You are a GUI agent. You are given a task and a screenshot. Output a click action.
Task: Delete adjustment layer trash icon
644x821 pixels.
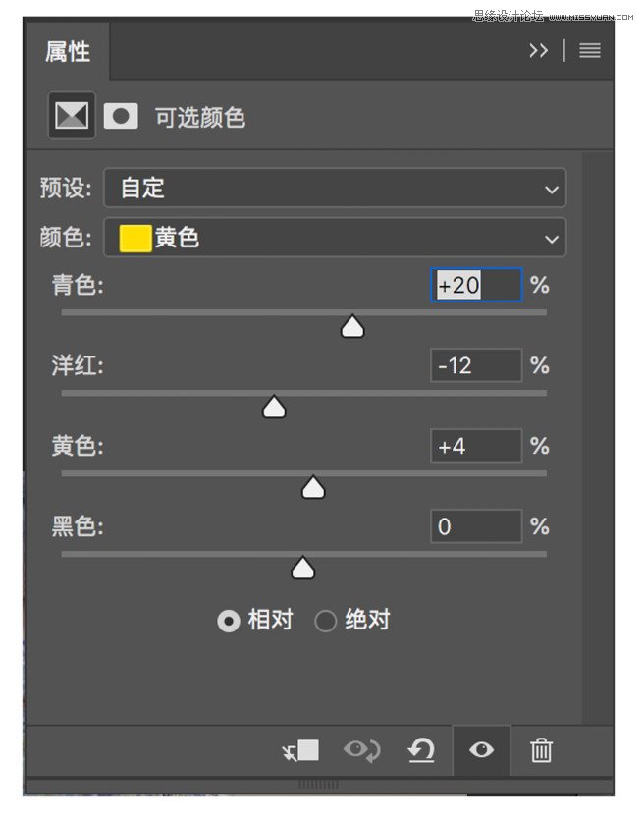[541, 751]
